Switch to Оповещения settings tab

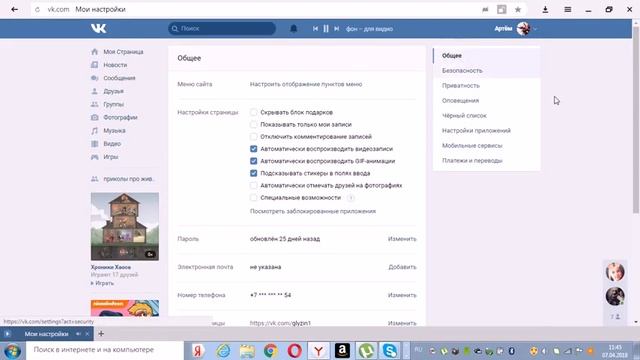click(x=487, y=100)
